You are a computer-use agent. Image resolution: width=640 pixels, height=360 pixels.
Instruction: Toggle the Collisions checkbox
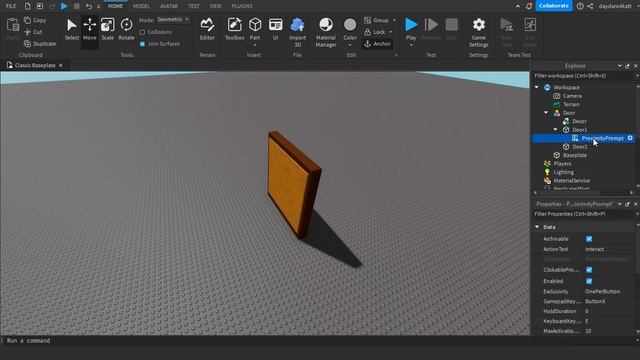coord(142,32)
